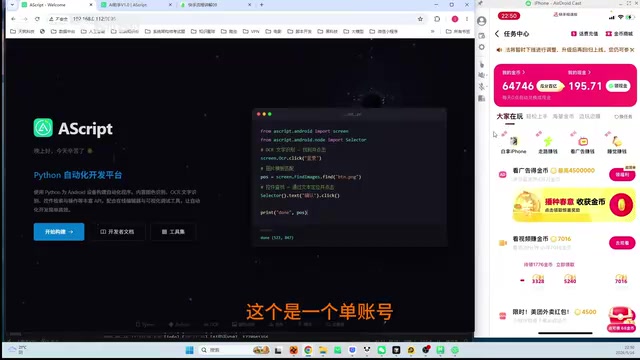Open File Explorer from the taskbar

323,350
